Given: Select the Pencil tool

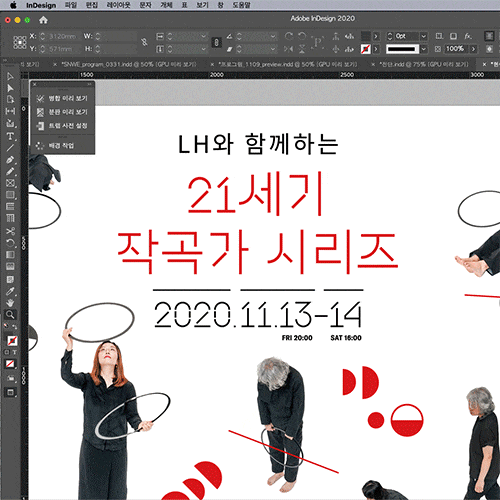Looking at the screenshot, I should [10, 171].
